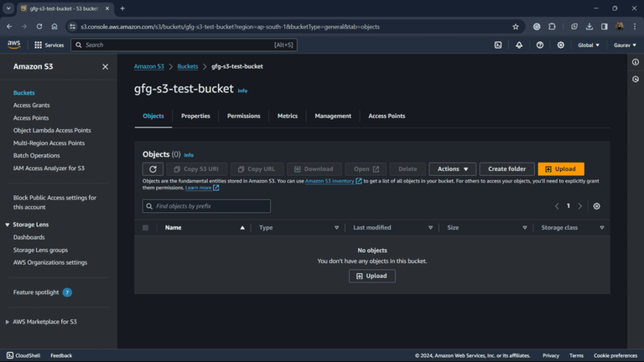Go to Amazon S3 breadcrumb link
This screenshot has width=644, height=362.
pyautogui.click(x=149, y=66)
